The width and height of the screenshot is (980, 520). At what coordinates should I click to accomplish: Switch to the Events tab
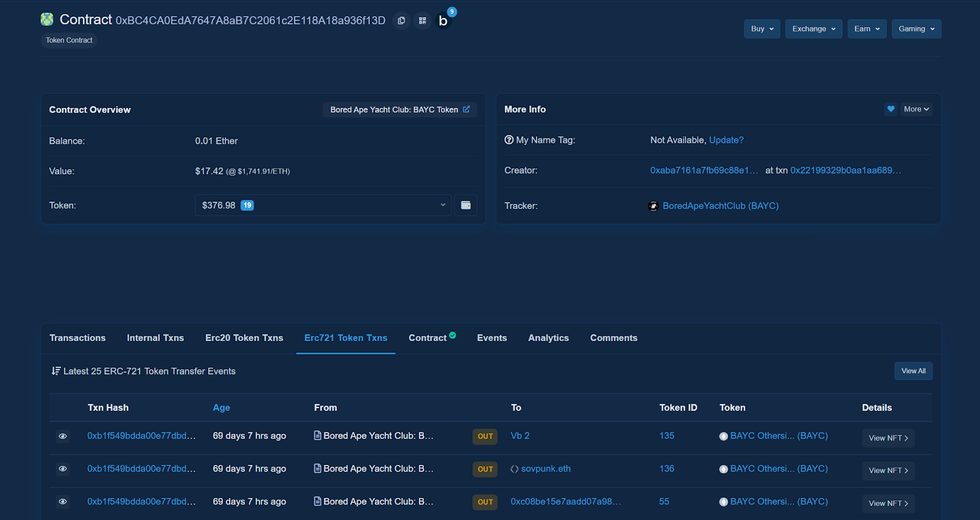492,338
